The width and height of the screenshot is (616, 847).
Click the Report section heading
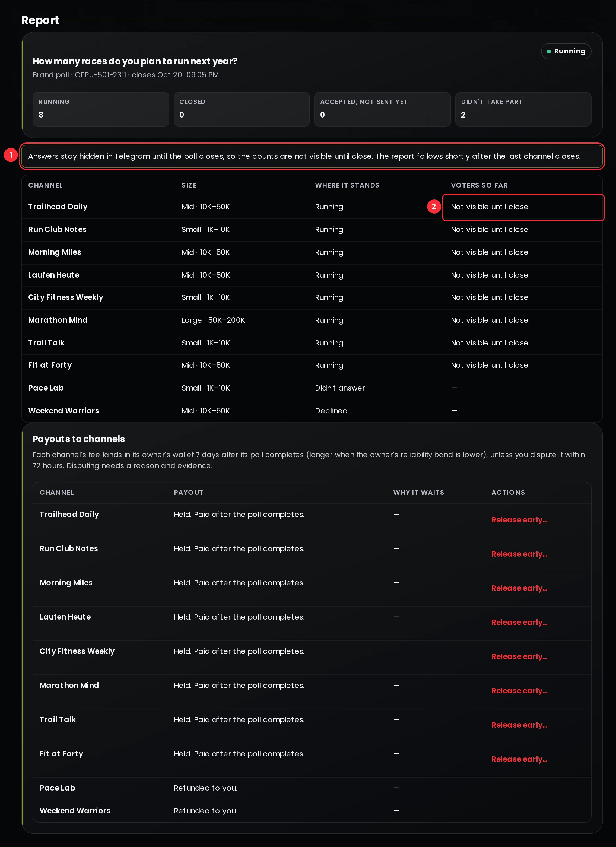pyautogui.click(x=40, y=20)
